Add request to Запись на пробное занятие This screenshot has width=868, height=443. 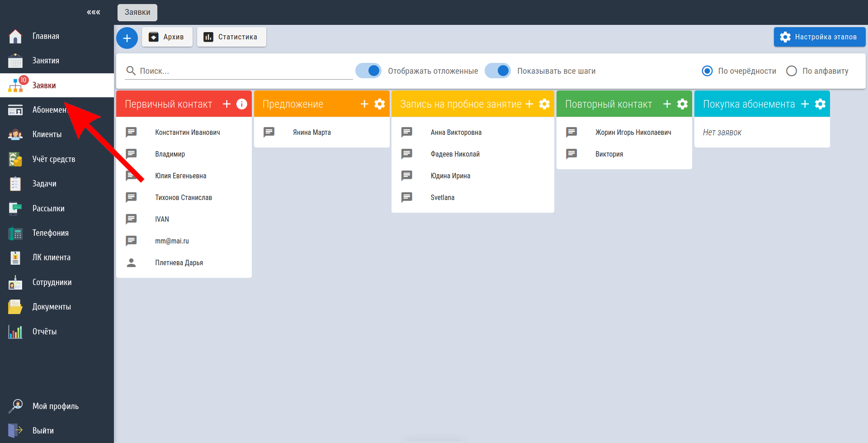[x=529, y=104]
